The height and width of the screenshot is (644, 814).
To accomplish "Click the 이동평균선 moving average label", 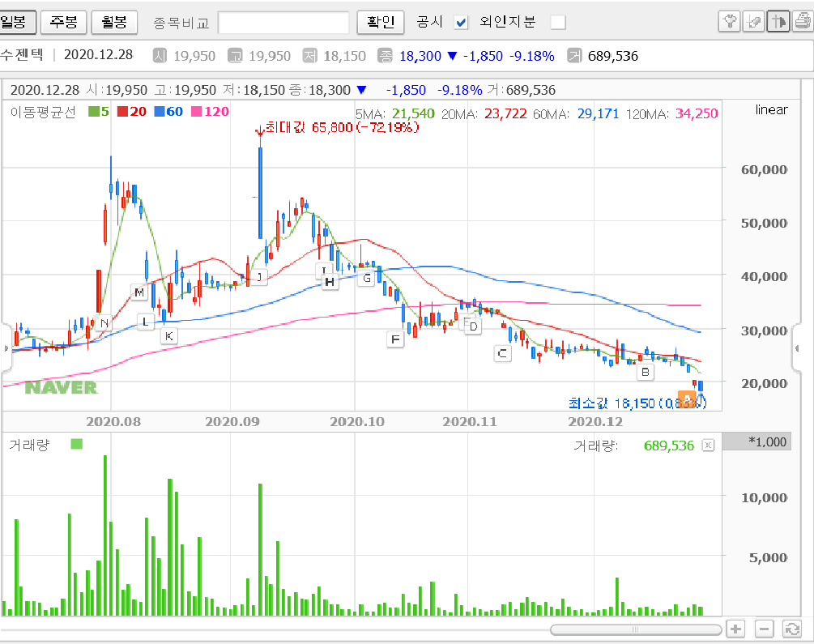I will pyautogui.click(x=43, y=112).
